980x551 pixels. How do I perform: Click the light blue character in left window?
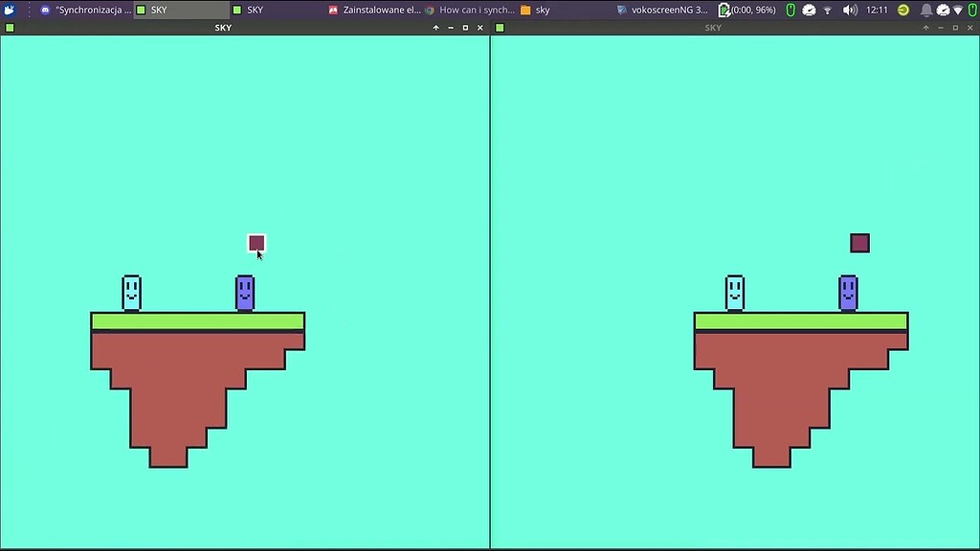click(x=131, y=293)
